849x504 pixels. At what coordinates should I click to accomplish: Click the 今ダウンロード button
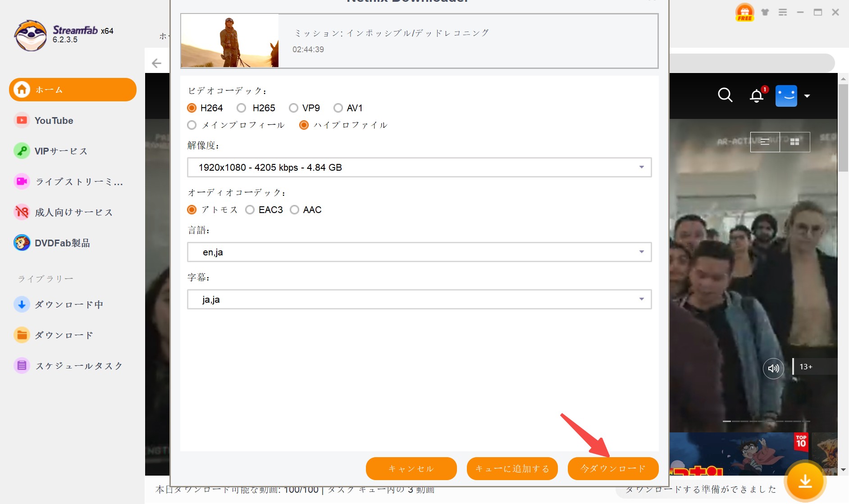click(613, 468)
